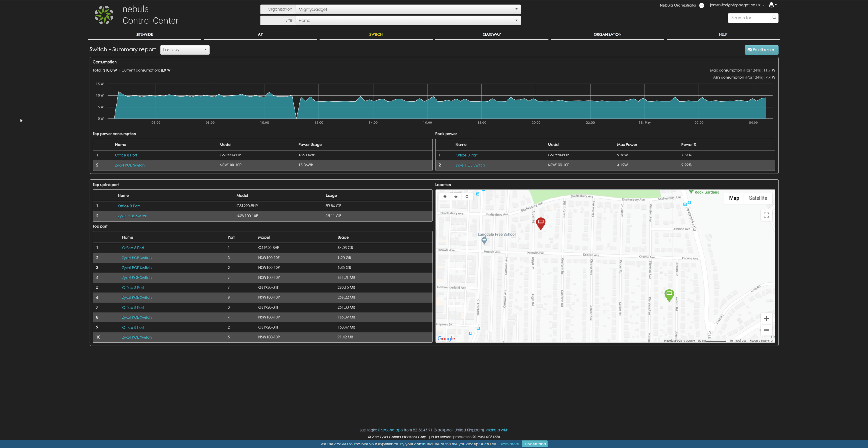Open the Organization dropdown
Screen dimensions: 868x448
[x=408, y=10]
